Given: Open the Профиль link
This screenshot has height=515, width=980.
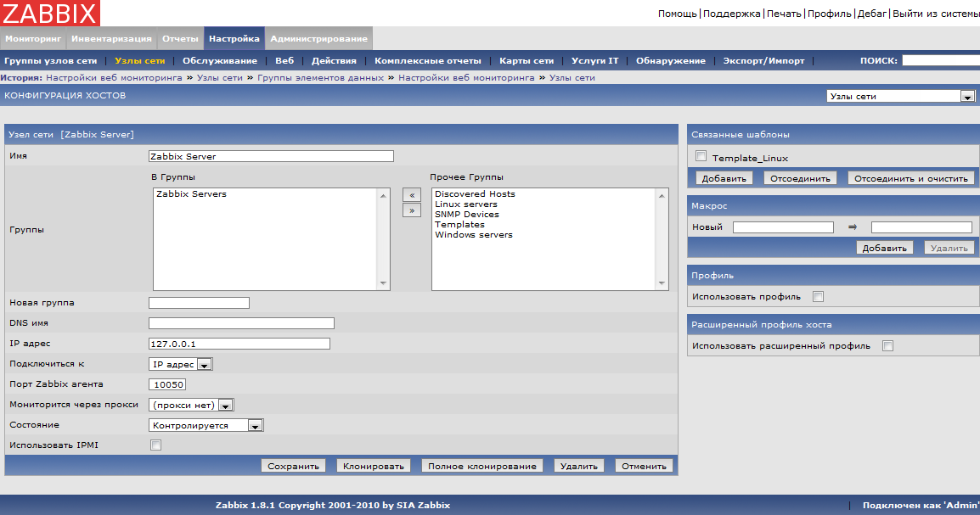Looking at the screenshot, I should pos(830,14).
